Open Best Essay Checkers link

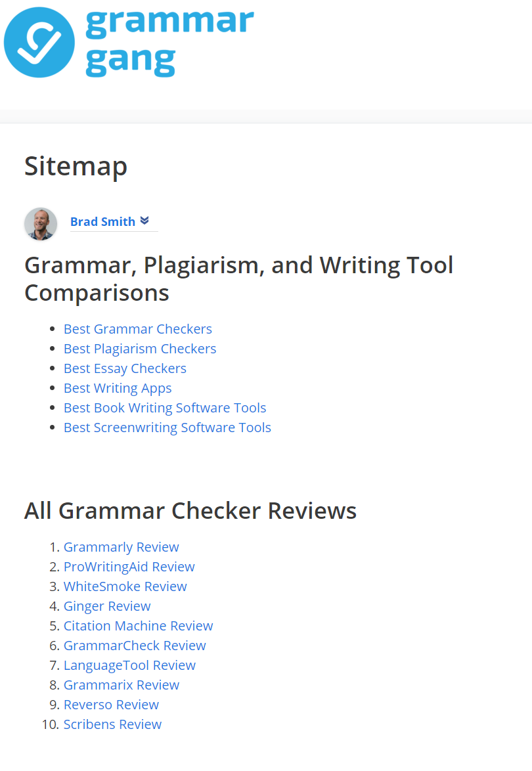pos(125,368)
